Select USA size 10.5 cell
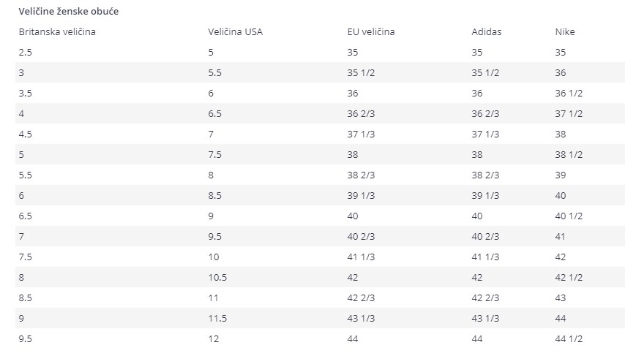Viewport: 625px width, 364px height. 217,278
